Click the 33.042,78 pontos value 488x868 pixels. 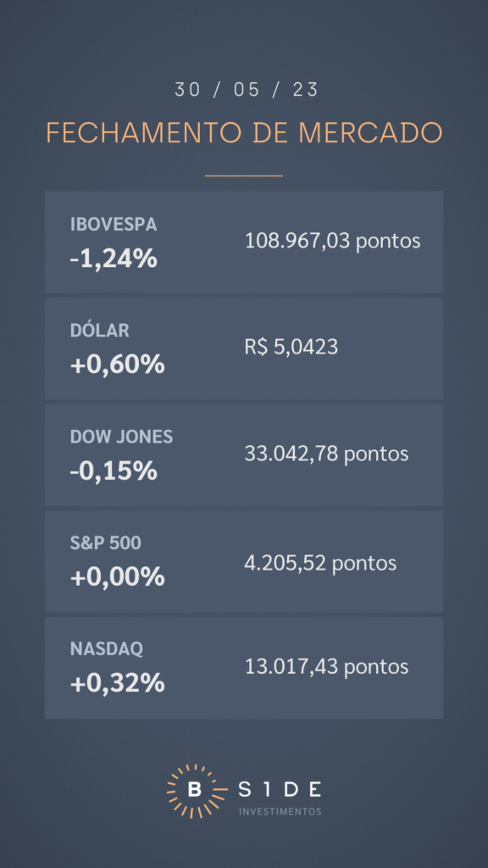[326, 454]
